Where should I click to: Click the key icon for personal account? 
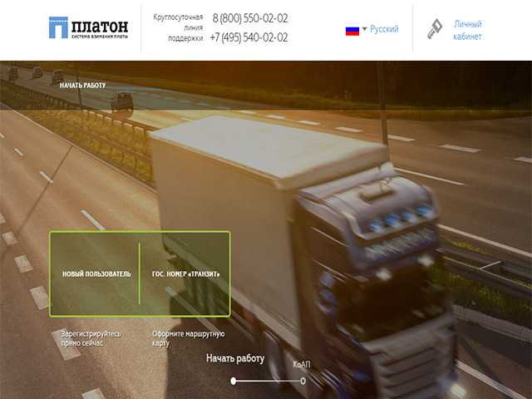click(x=435, y=29)
